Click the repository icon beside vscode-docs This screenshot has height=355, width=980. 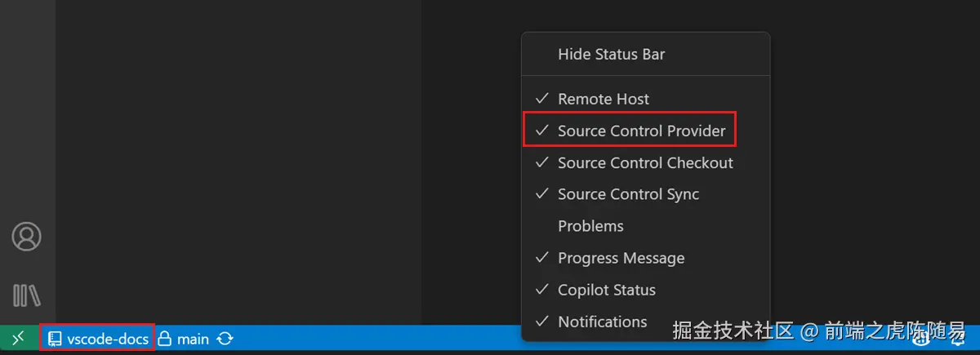click(55, 339)
